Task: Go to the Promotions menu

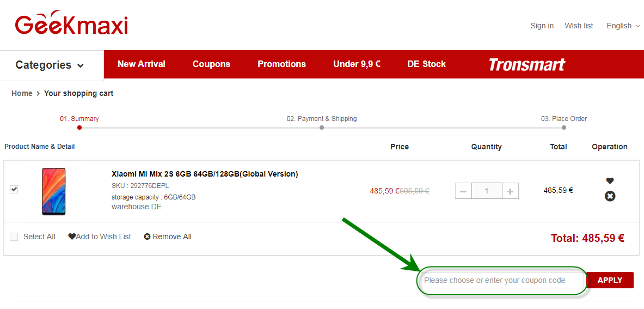Action: coord(282,64)
